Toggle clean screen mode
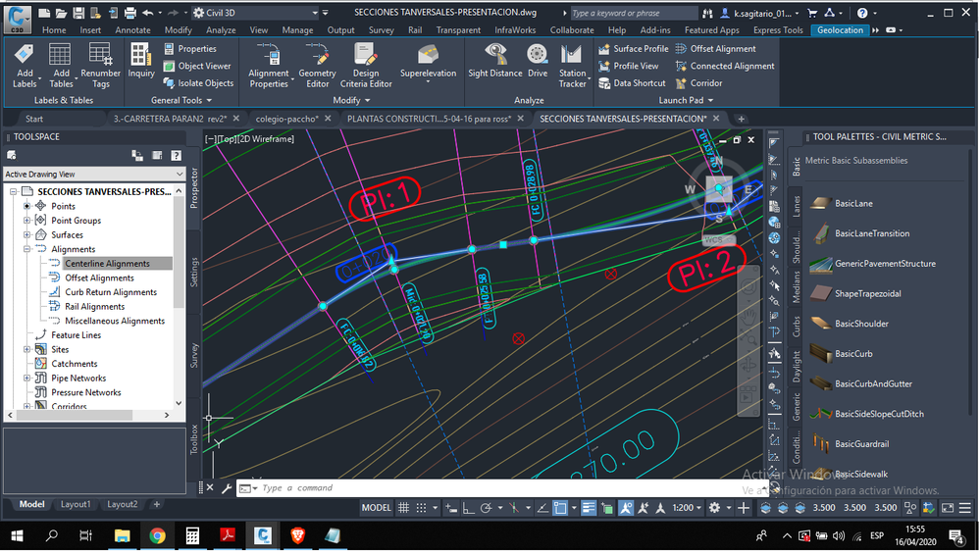The height and width of the screenshot is (556, 980). coord(948,508)
